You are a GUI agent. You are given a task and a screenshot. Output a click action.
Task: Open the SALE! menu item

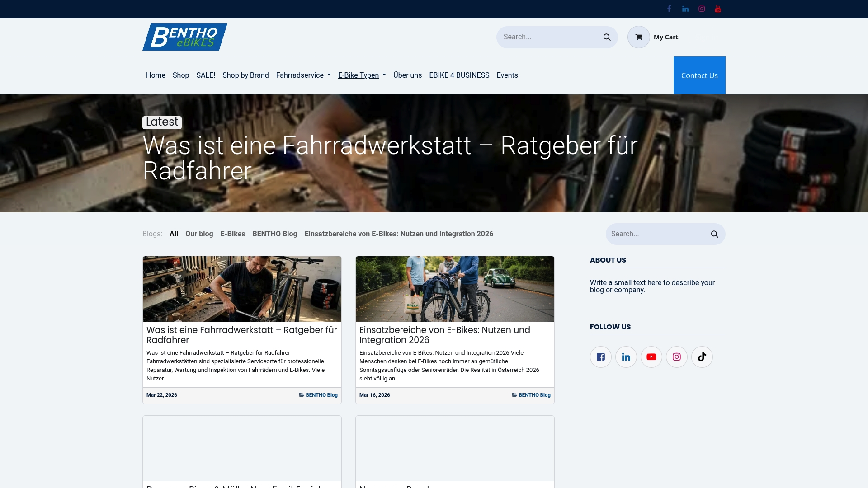pyautogui.click(x=206, y=75)
